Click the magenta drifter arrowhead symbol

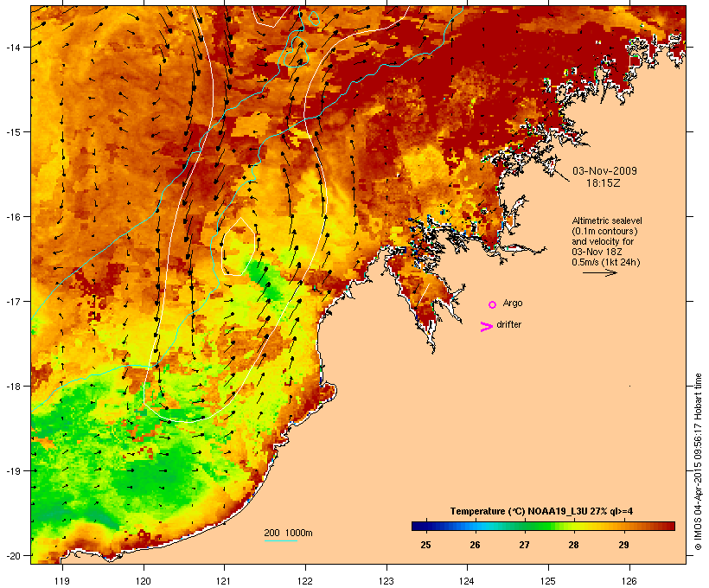point(486,327)
